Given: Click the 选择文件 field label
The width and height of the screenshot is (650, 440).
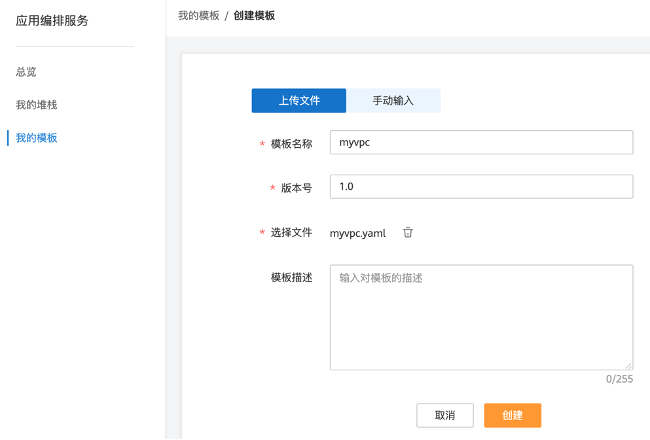Looking at the screenshot, I should pyautogui.click(x=291, y=232).
